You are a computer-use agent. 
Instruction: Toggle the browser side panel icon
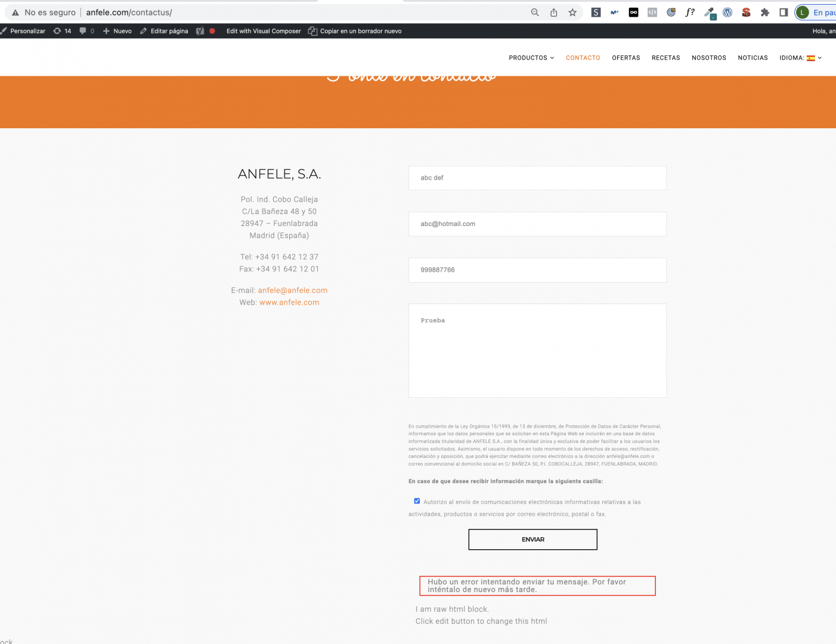(784, 13)
